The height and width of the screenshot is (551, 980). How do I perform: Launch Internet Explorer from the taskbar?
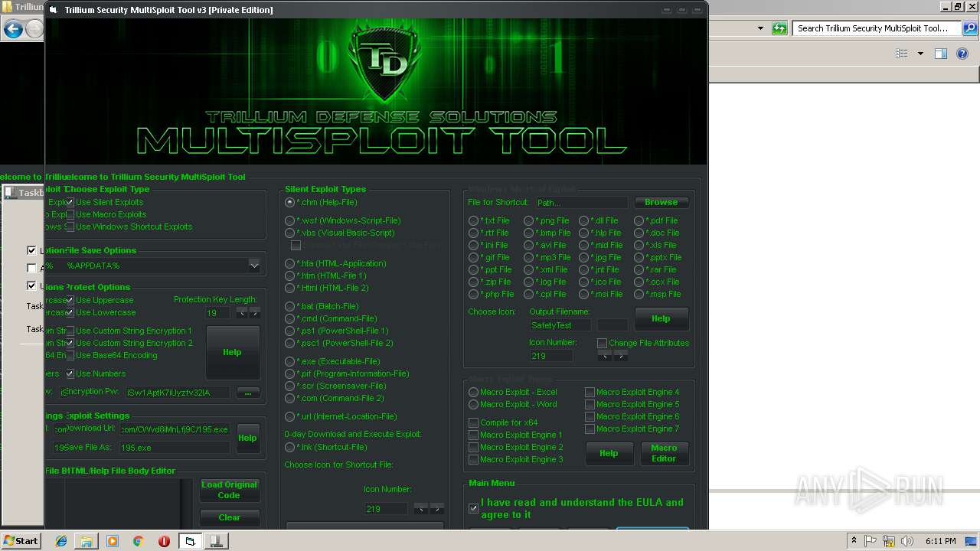61,541
